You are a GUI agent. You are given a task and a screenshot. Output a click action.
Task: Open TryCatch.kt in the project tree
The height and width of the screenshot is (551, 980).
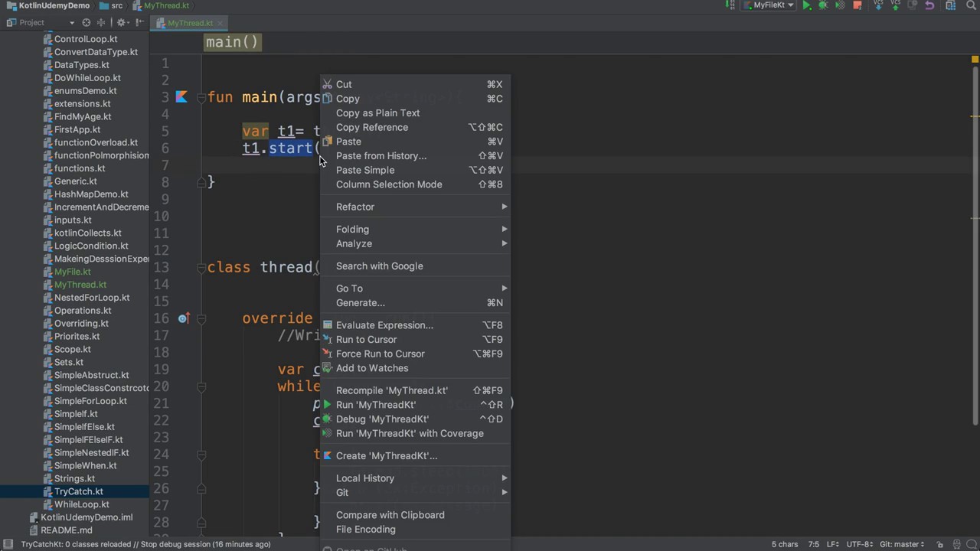tap(79, 491)
